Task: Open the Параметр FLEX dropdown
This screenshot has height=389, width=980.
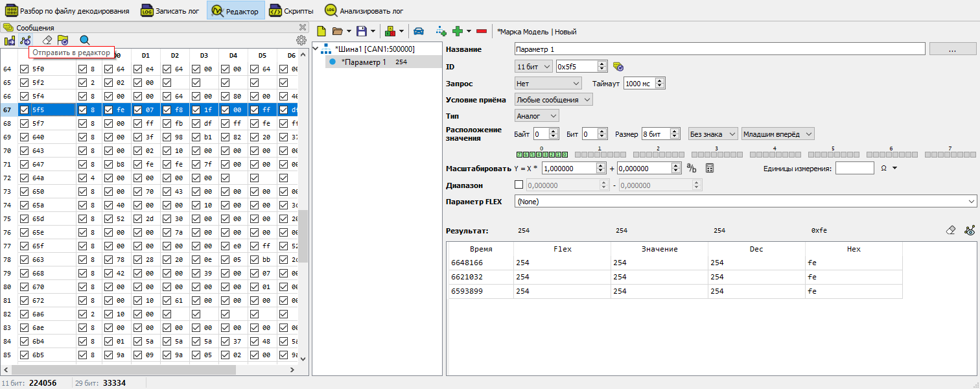Action: tap(745, 202)
